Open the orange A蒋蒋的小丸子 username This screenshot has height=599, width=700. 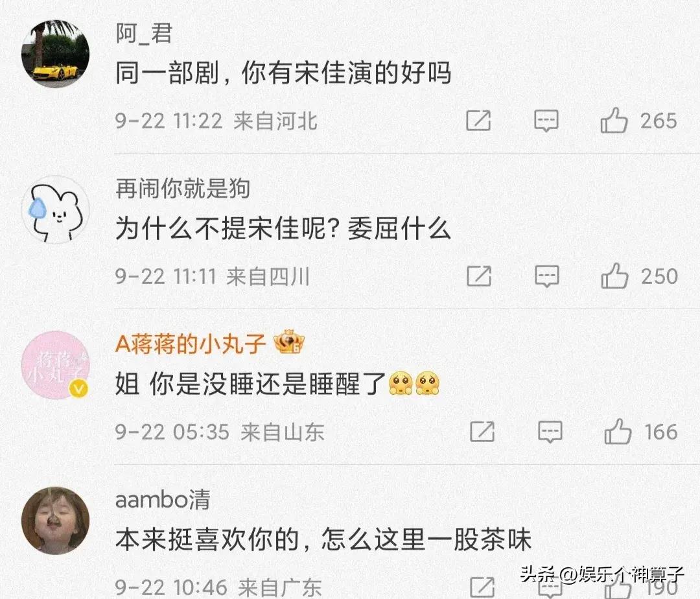click(190, 344)
